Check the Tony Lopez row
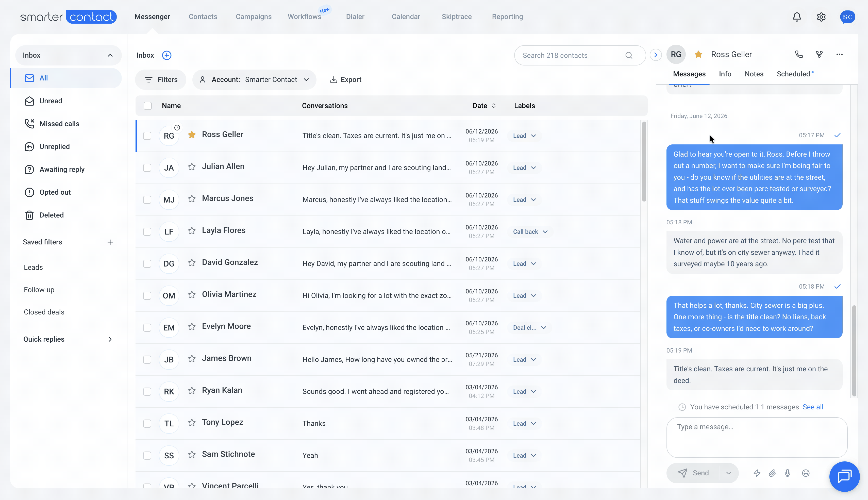This screenshot has width=868, height=500. pos(147,423)
